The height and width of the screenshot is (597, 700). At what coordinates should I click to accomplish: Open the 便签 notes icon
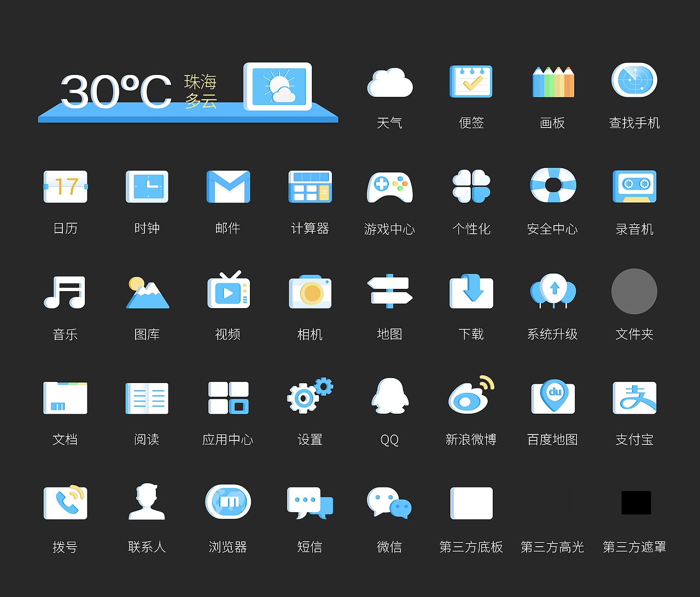471,82
